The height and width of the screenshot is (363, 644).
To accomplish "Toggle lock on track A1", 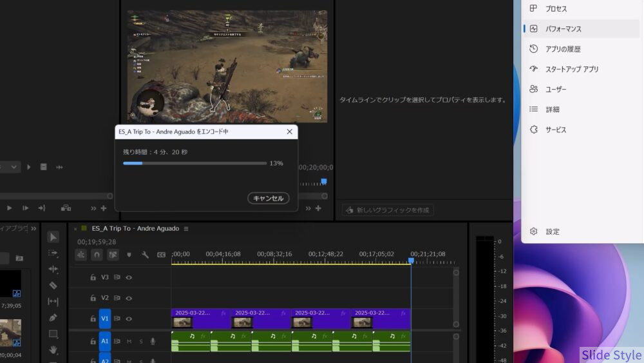I will click(93, 341).
